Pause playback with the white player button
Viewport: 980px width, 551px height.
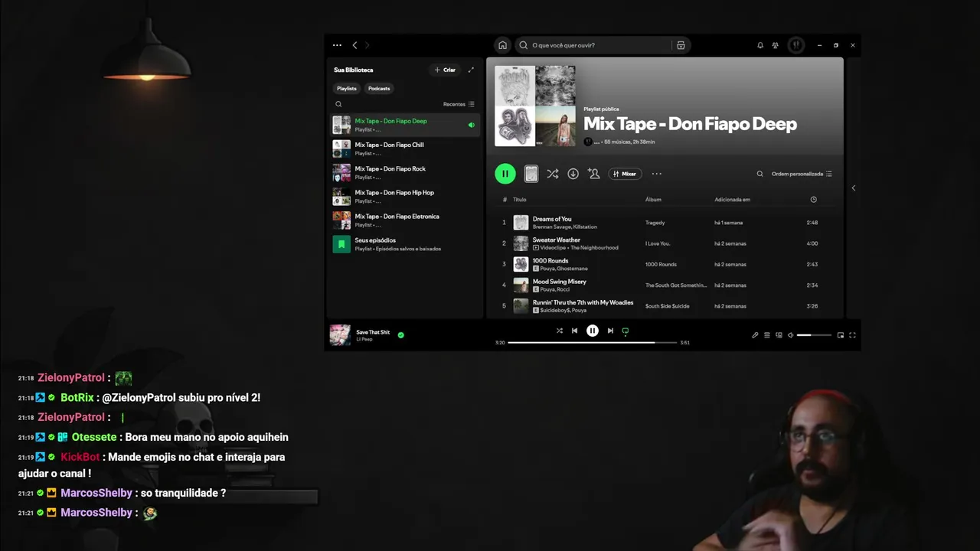[592, 331]
